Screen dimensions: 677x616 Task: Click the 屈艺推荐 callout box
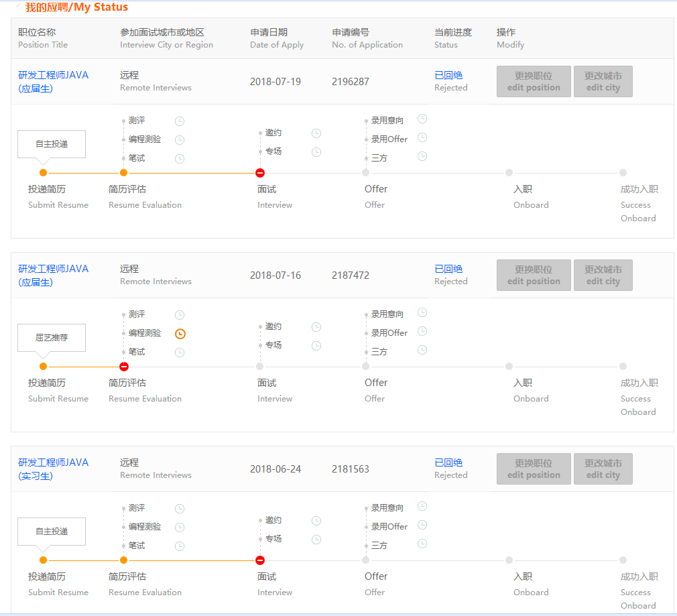point(52,338)
